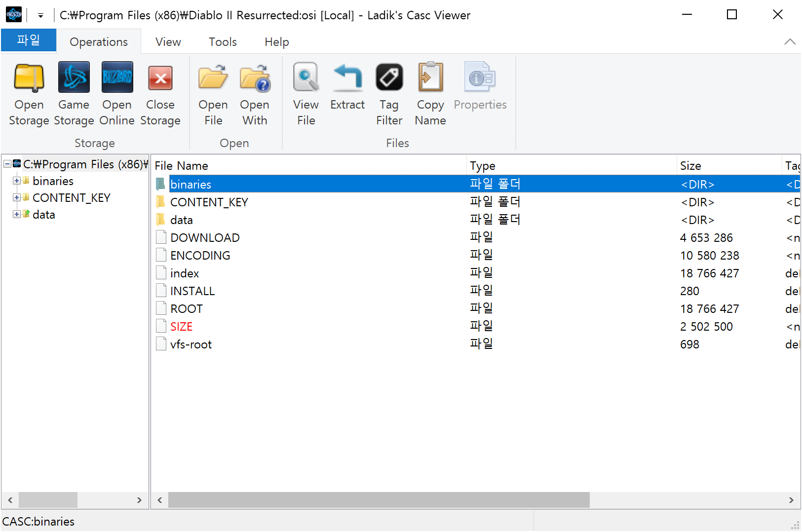Select the binaries row in file list
The height and width of the screenshot is (532, 802).
click(476, 184)
